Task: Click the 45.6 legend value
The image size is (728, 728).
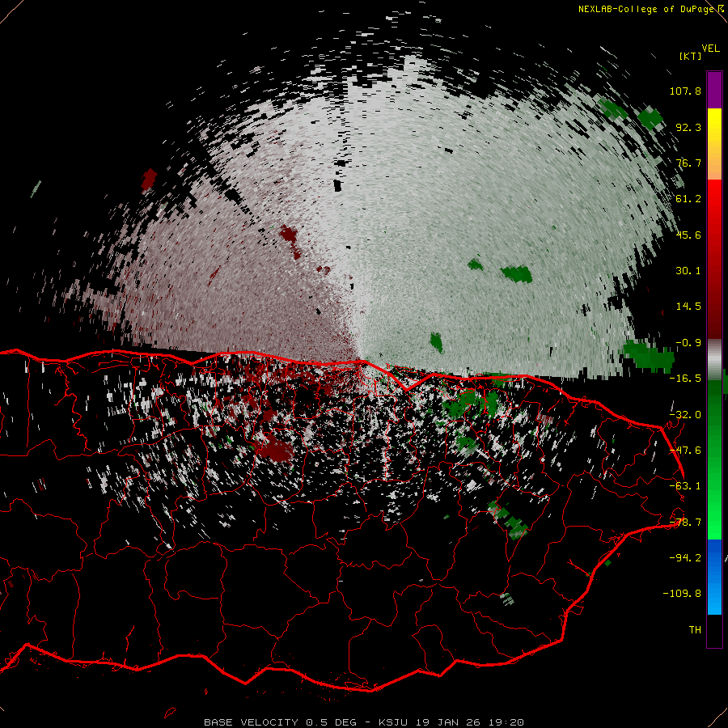Action: (x=688, y=235)
